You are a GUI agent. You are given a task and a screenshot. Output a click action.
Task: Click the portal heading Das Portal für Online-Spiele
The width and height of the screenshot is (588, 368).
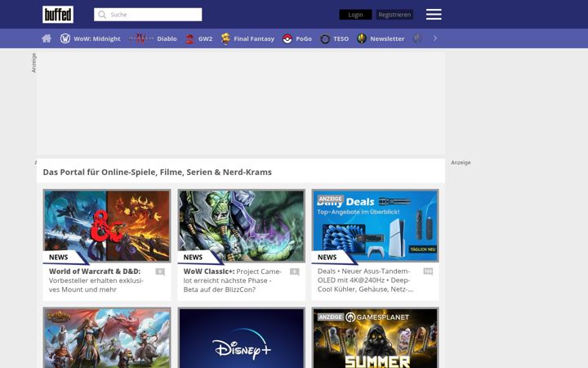point(157,172)
